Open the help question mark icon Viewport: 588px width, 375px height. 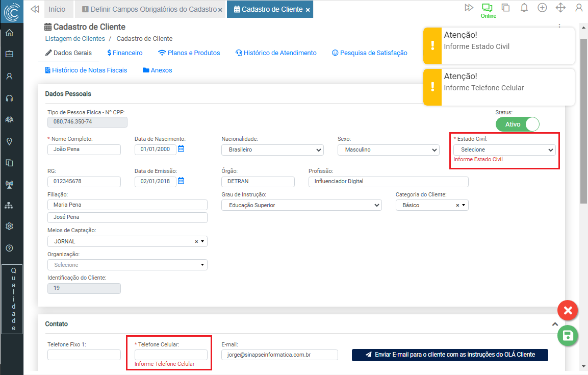click(x=9, y=248)
